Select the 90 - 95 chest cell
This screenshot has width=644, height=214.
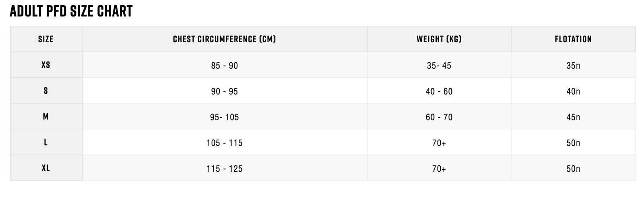[x=225, y=91]
